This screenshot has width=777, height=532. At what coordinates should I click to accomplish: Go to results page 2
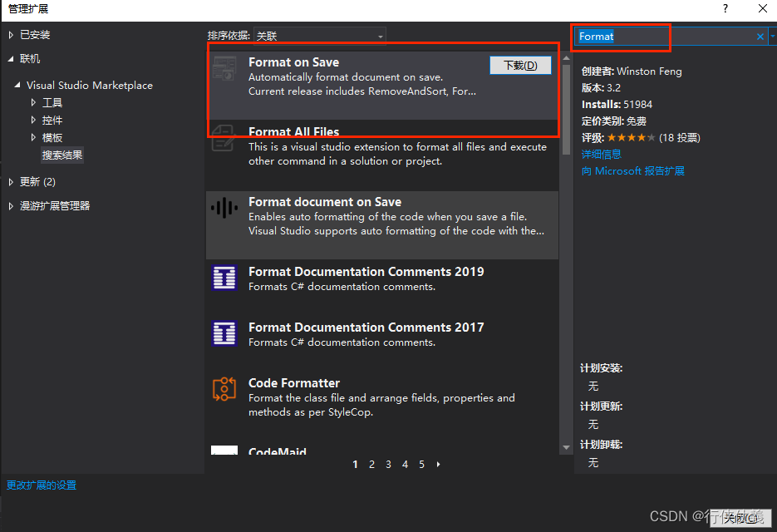click(x=371, y=465)
